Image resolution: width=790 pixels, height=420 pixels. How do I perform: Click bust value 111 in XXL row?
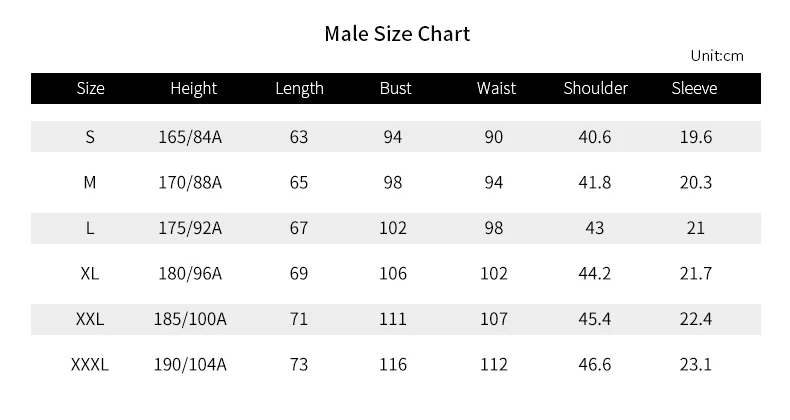(392, 319)
